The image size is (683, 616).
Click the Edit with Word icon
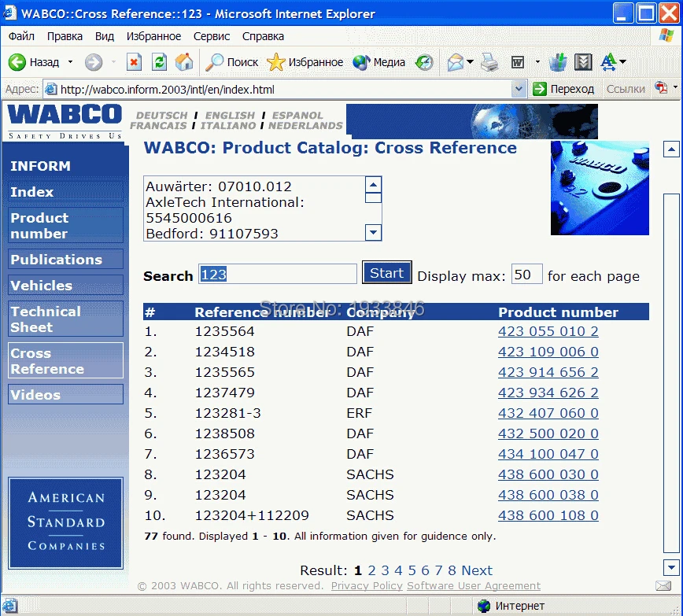coord(518,62)
